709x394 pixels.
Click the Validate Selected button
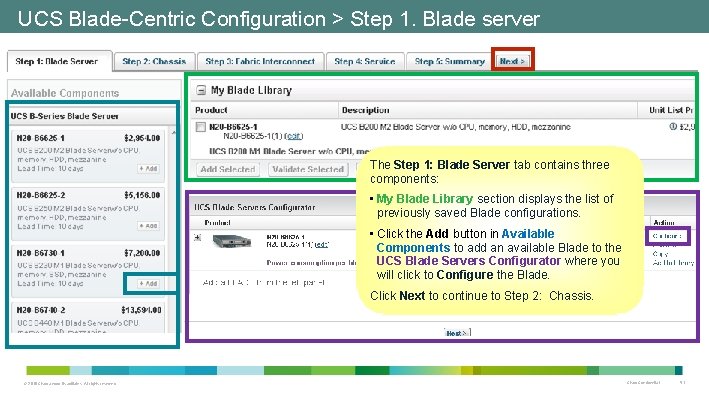[308, 169]
